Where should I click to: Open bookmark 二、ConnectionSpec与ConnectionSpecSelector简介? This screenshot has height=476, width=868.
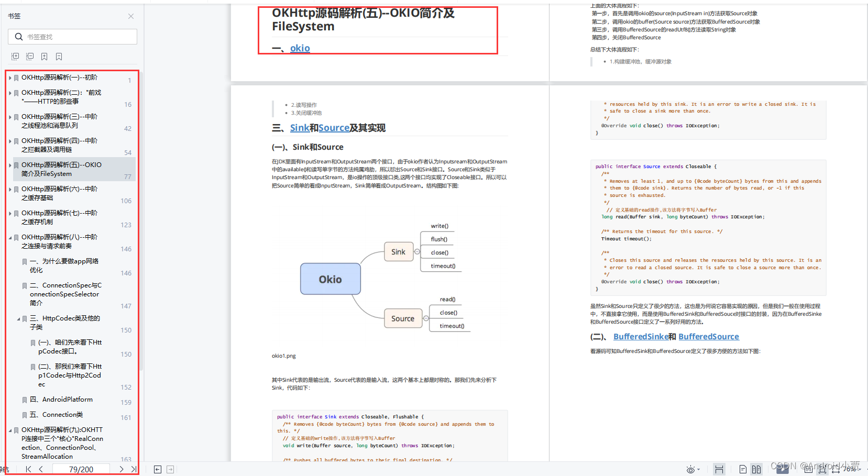(65, 294)
